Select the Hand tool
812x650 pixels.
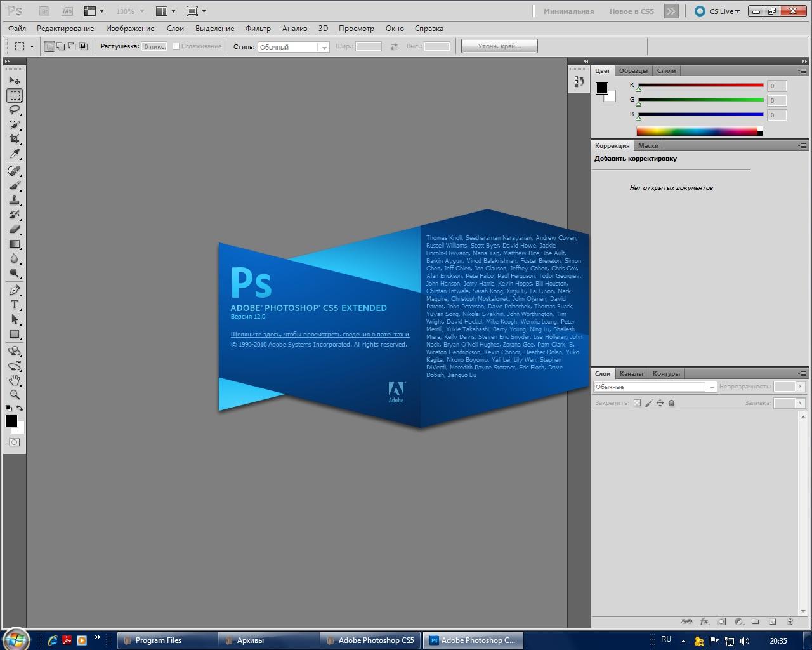15,380
